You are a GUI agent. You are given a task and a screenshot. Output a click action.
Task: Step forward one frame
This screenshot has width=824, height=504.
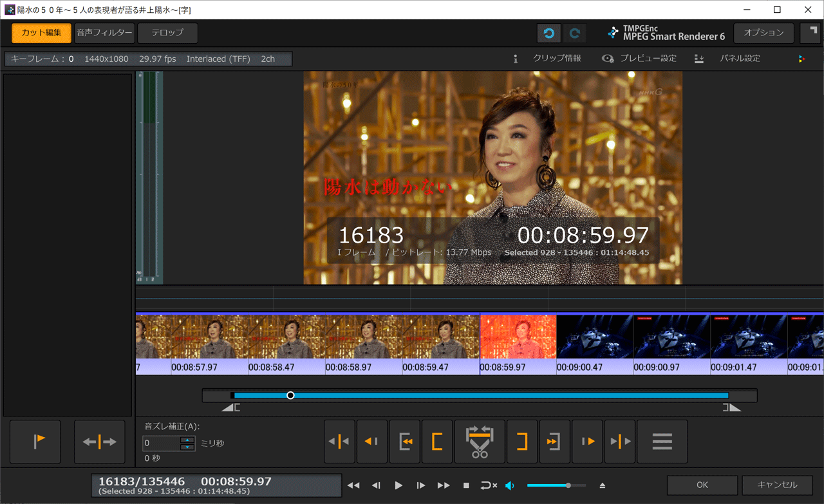coord(420,485)
